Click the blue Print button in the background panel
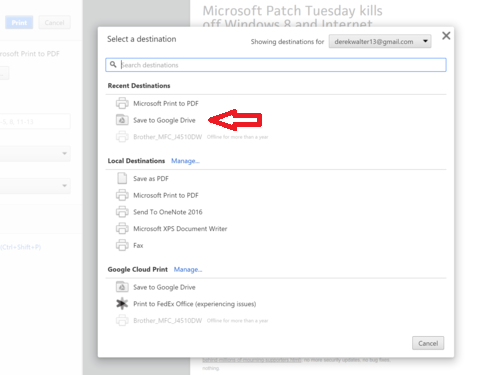The image size is (500, 375). tap(19, 22)
